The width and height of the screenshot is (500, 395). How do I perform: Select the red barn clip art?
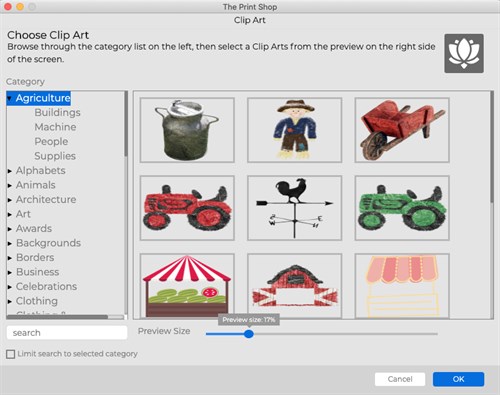[x=295, y=286]
